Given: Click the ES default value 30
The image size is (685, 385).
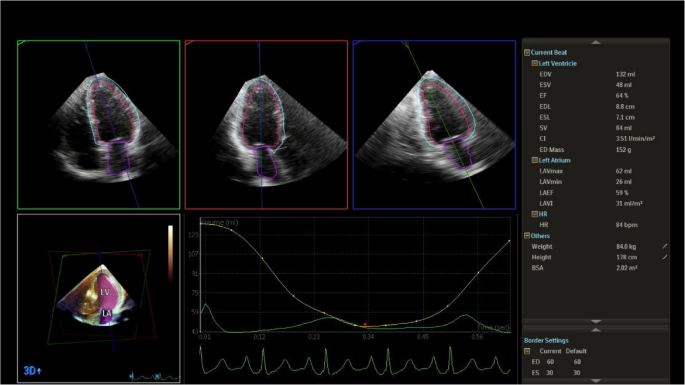Looking at the screenshot, I should [577, 373].
